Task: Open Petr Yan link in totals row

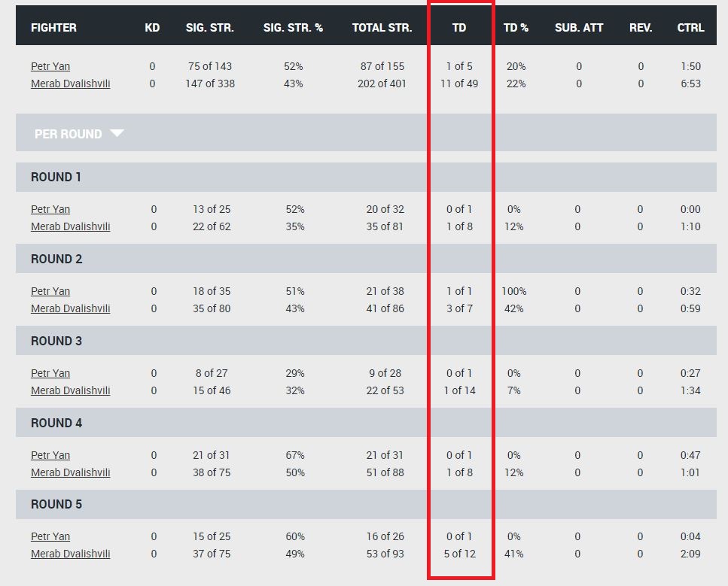Action: coord(50,66)
